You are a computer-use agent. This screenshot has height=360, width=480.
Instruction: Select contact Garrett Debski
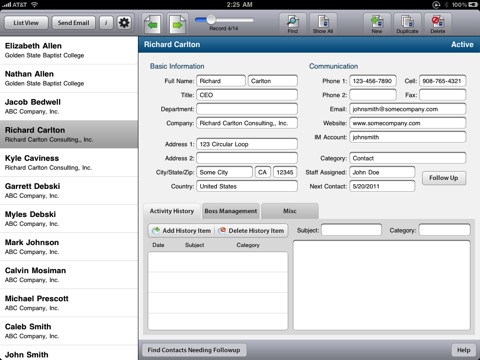pos(69,191)
